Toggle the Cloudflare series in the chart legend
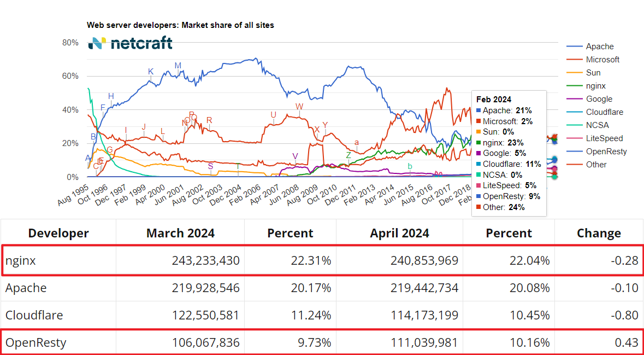644x355 pixels. [595, 112]
